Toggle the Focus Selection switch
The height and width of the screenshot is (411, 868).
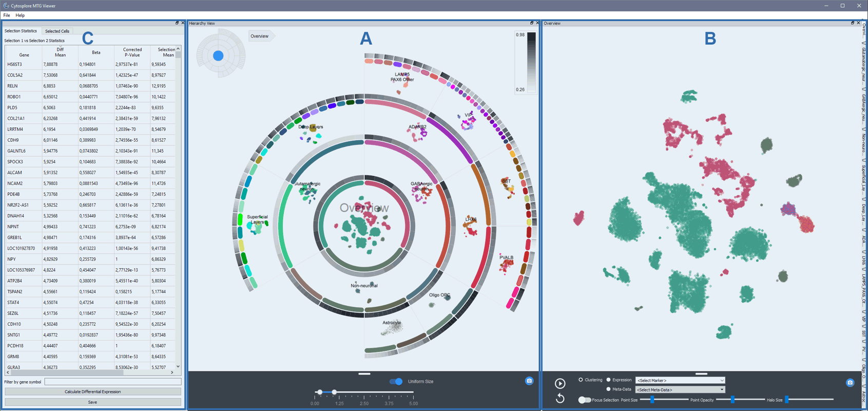pos(584,400)
